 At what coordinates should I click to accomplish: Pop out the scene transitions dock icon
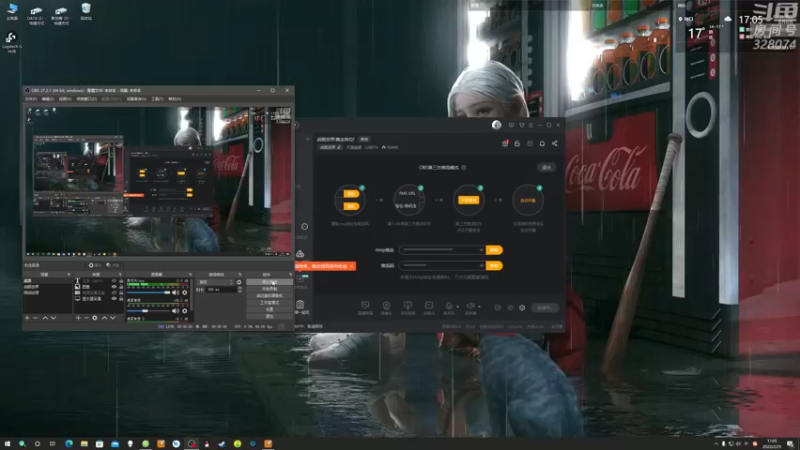(x=240, y=274)
